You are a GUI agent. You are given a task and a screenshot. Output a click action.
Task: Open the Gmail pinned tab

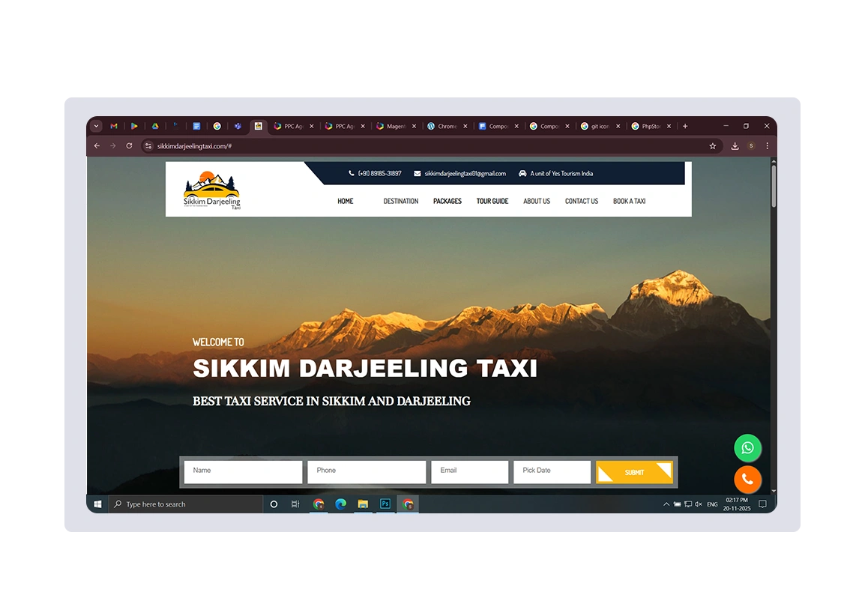(x=114, y=127)
